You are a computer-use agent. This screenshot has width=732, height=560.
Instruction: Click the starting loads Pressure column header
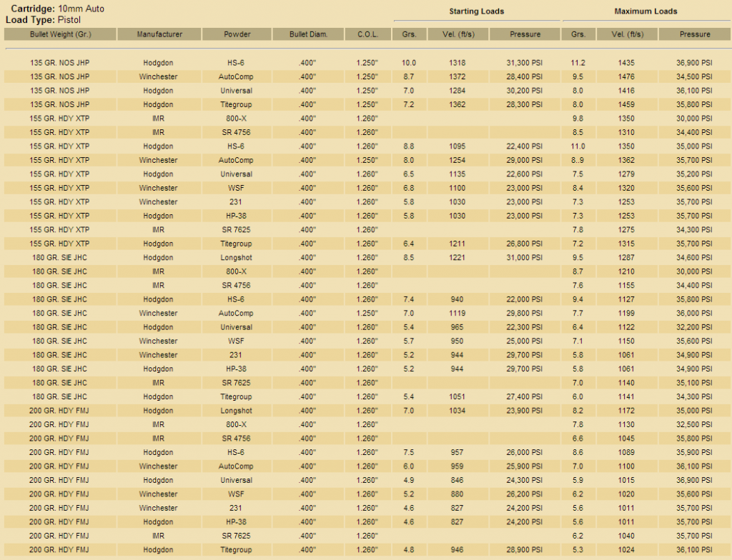(525, 34)
